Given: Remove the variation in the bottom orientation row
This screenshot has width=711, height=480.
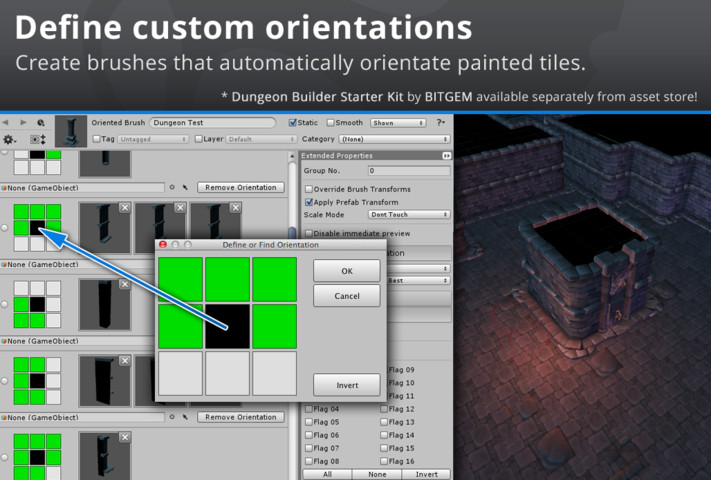Looking at the screenshot, I should click(x=125, y=437).
